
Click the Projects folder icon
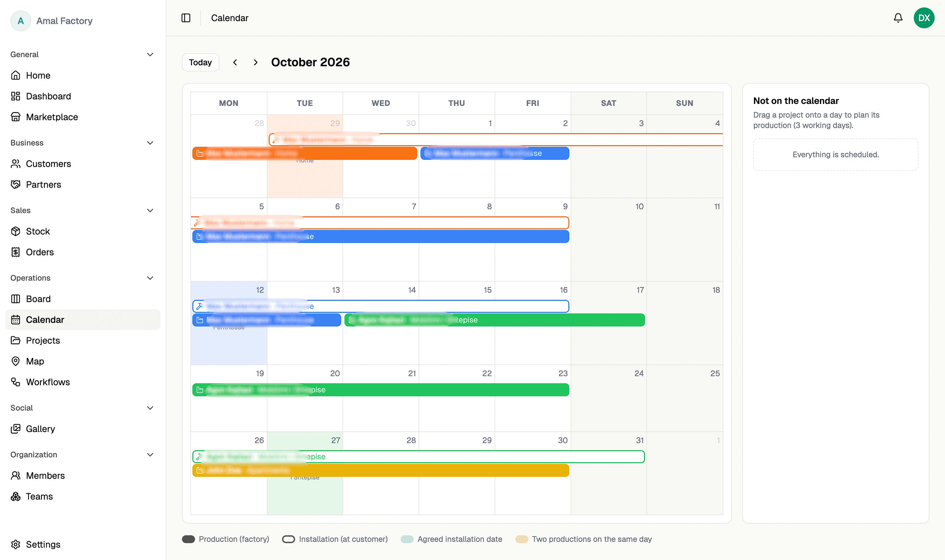(16, 340)
